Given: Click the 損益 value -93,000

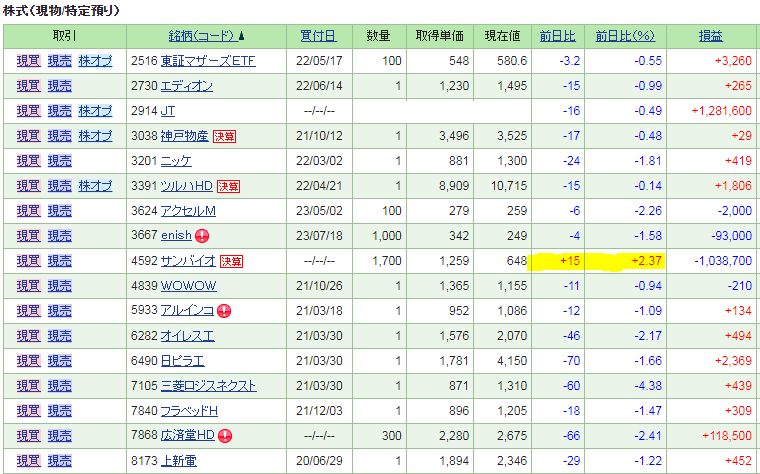Looking at the screenshot, I should tap(731, 236).
